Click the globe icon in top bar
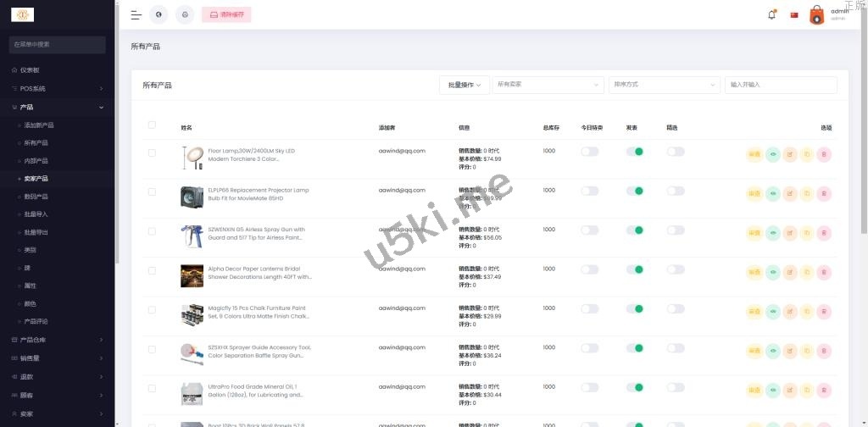This screenshot has width=868, height=427. click(159, 14)
